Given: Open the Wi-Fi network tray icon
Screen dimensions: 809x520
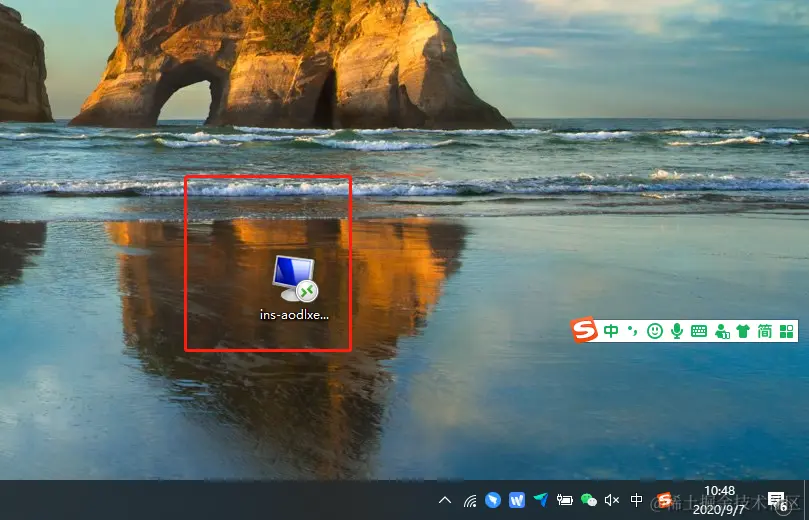Looking at the screenshot, I should click(x=470, y=500).
